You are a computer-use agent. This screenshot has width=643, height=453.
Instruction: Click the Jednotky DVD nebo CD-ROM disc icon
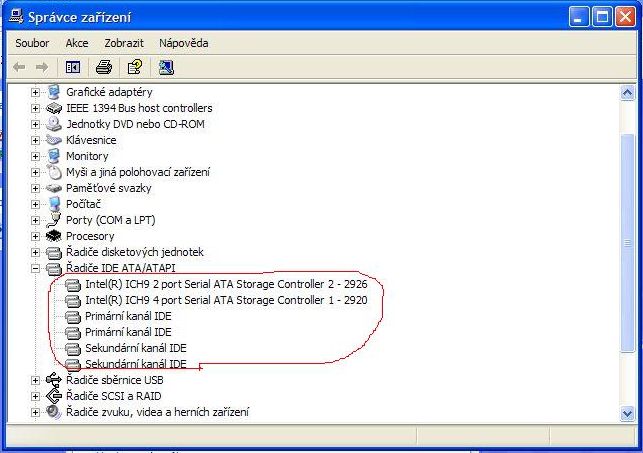(54, 124)
